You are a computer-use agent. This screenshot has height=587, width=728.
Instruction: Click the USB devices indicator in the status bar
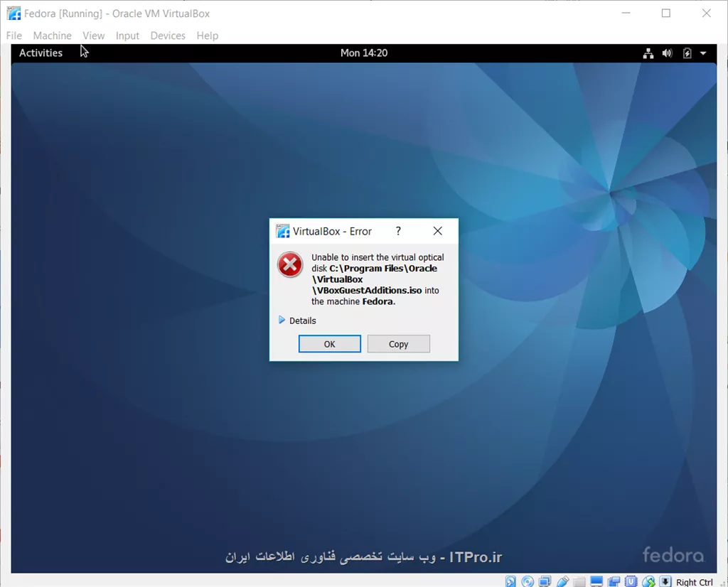click(563, 581)
